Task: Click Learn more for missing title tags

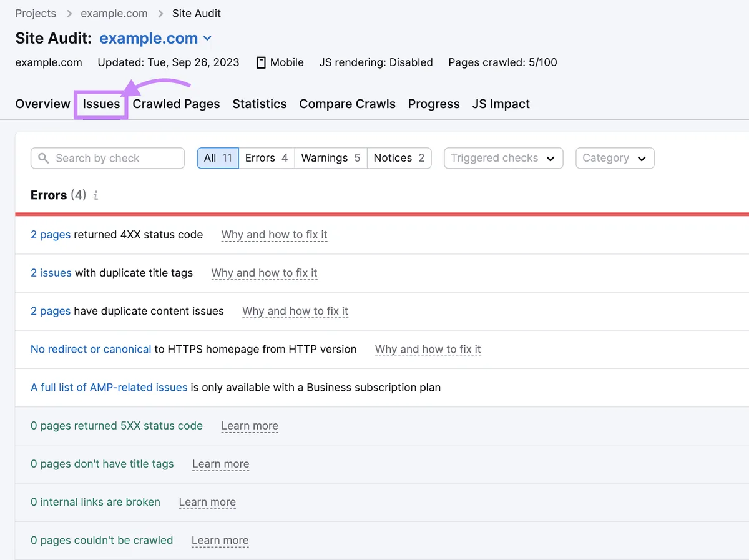Action: pos(221,464)
